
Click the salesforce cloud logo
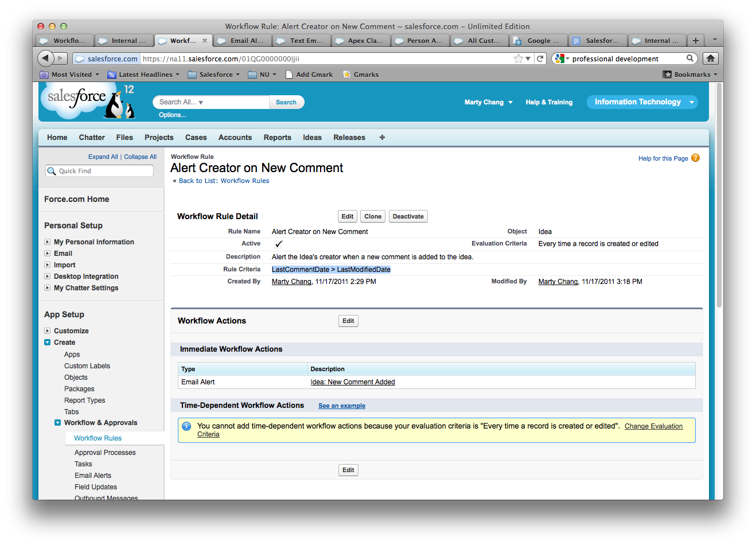[76, 100]
